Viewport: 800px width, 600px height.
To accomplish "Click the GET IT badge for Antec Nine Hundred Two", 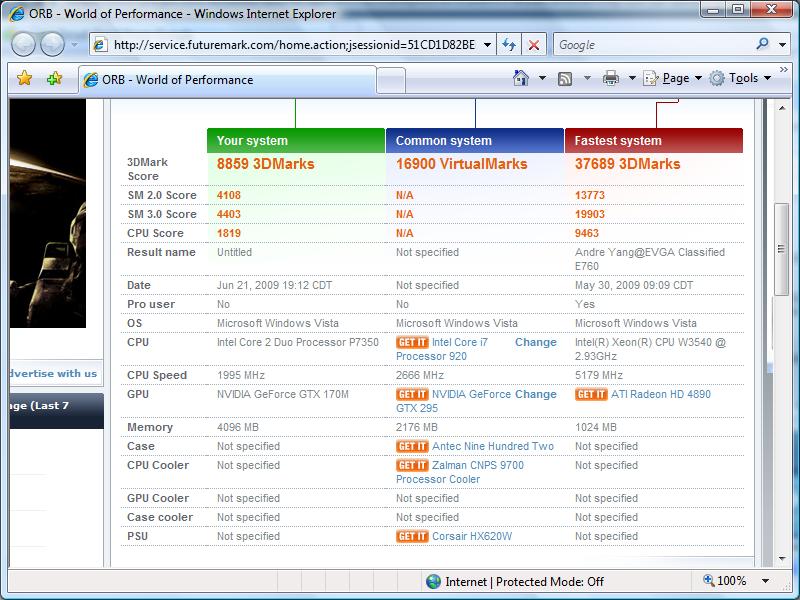I will [x=412, y=446].
